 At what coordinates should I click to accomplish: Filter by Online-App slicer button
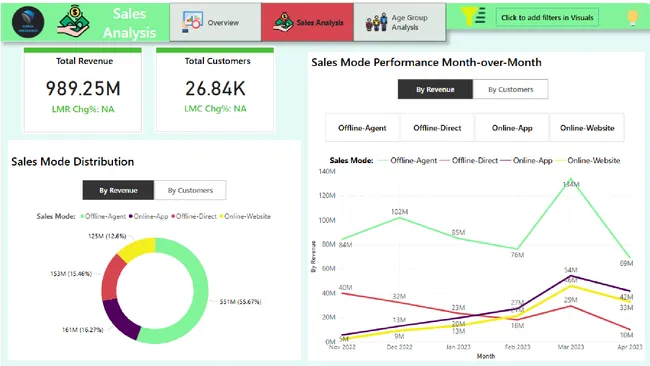[512, 128]
